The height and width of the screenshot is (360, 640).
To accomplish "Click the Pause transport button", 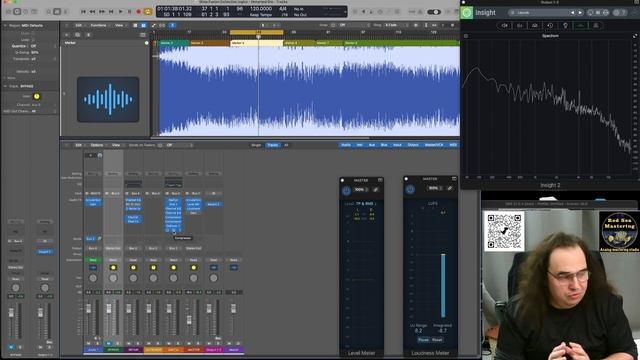I will tap(129, 12).
